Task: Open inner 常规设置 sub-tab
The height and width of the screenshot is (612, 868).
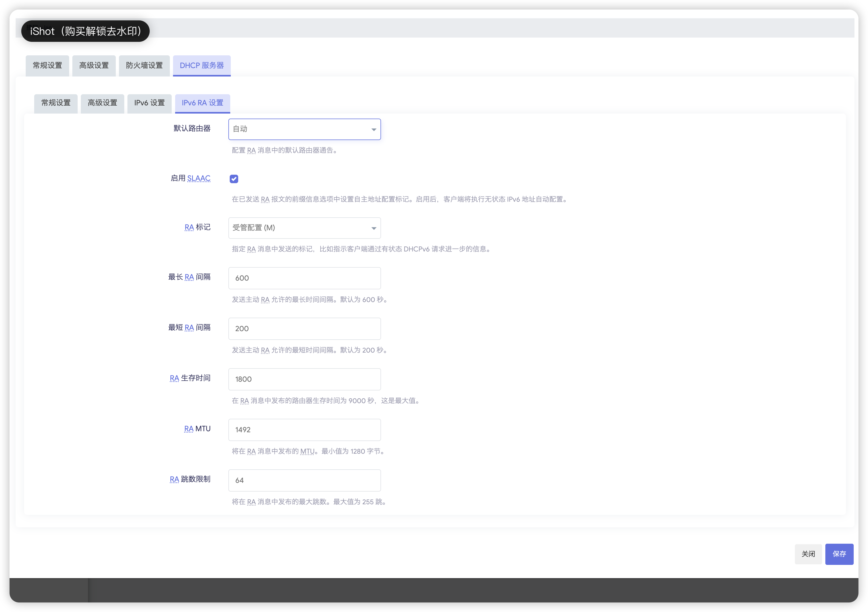Action: 56,103
